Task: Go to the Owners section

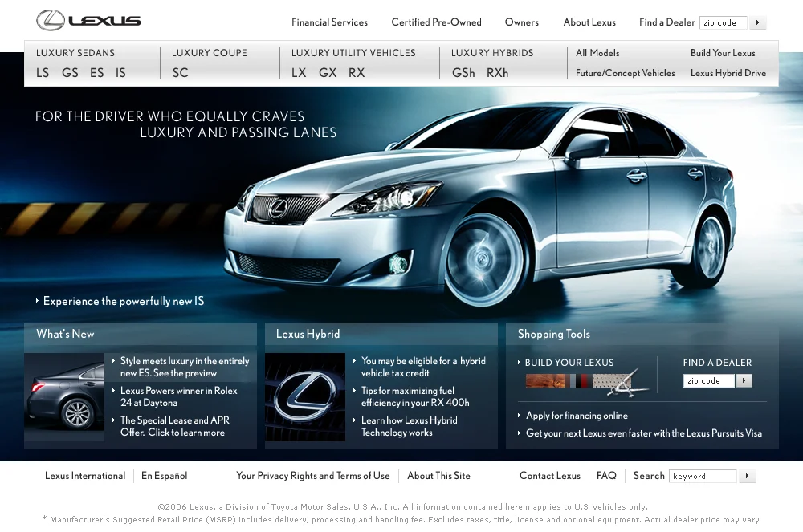Action: [522, 22]
